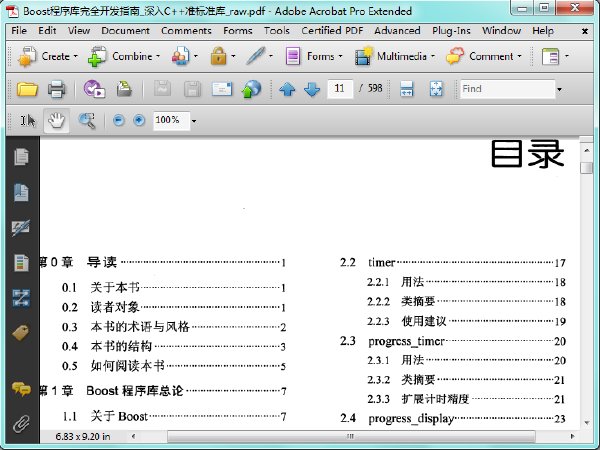Click the Find search box
The width and height of the screenshot is (600, 450).
click(507, 89)
